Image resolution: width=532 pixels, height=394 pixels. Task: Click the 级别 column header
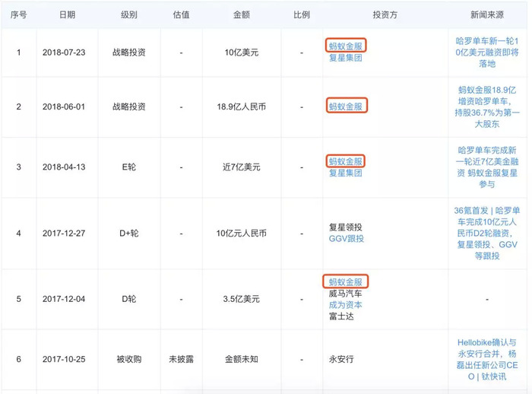[x=129, y=14]
